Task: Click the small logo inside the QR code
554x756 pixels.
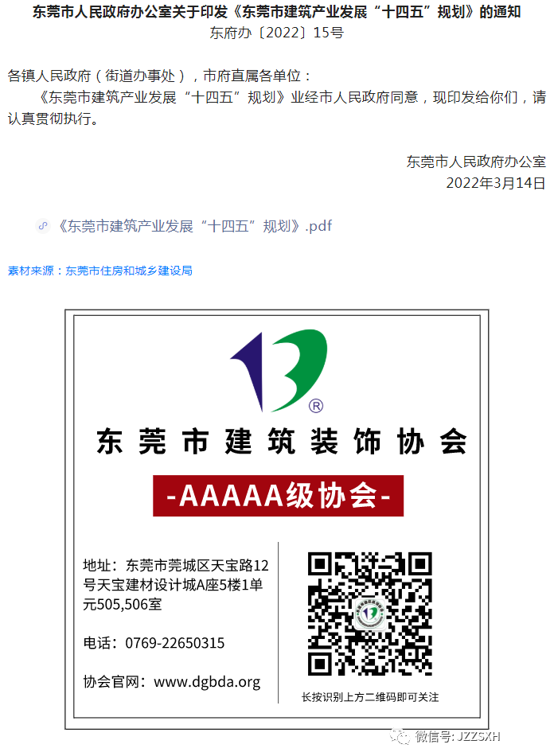Action: [x=370, y=614]
